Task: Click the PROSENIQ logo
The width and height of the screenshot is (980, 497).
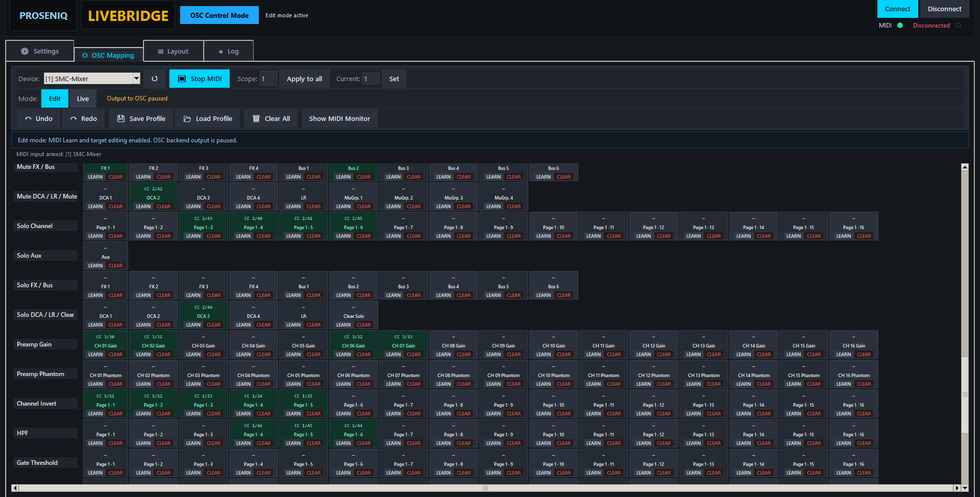Action: [x=43, y=15]
